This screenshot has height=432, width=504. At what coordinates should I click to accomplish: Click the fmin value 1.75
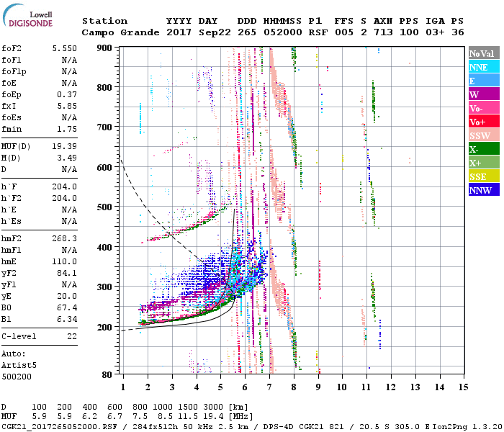point(67,129)
